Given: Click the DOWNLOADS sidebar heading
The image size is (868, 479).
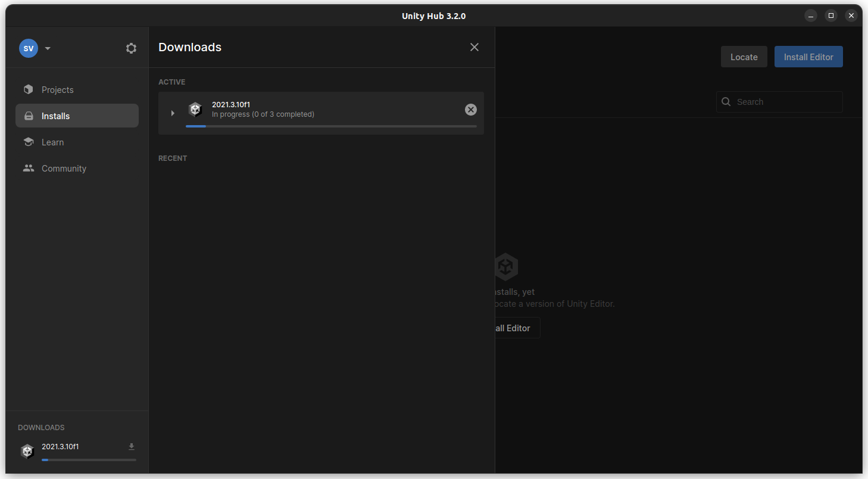Looking at the screenshot, I should [x=41, y=428].
